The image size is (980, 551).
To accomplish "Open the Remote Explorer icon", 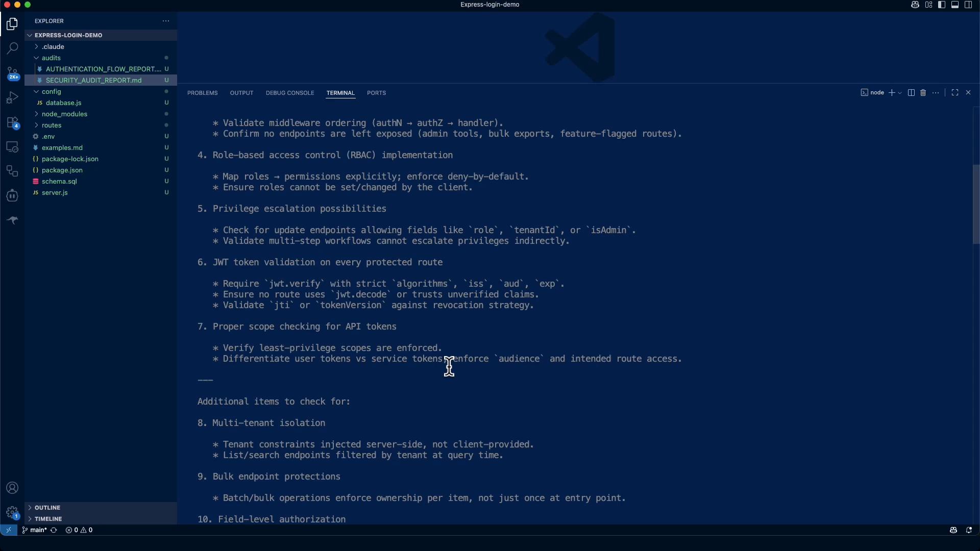I will [x=12, y=147].
